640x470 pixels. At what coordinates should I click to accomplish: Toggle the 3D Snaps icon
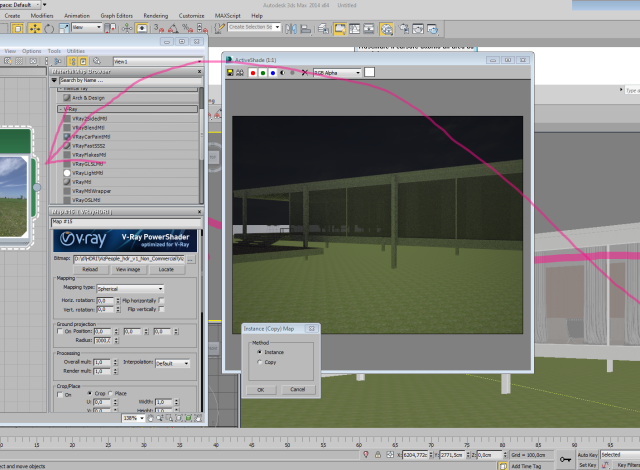click(158, 28)
